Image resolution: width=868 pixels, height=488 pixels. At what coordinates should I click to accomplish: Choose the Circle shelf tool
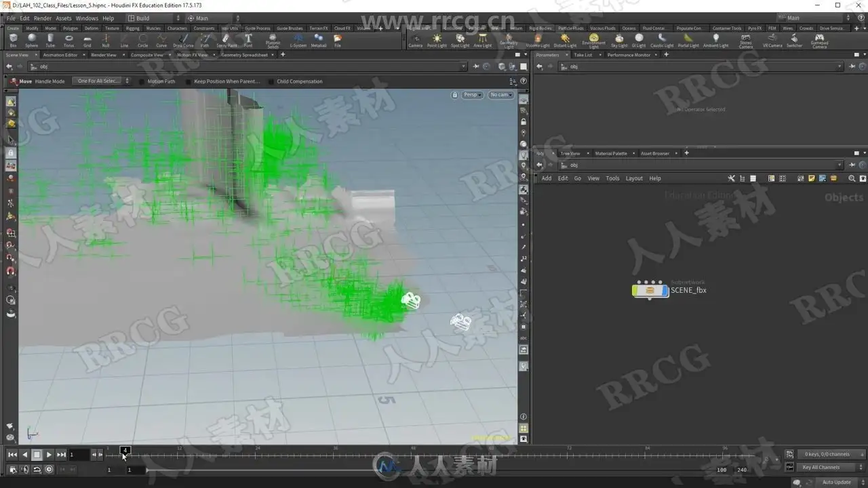pos(142,41)
